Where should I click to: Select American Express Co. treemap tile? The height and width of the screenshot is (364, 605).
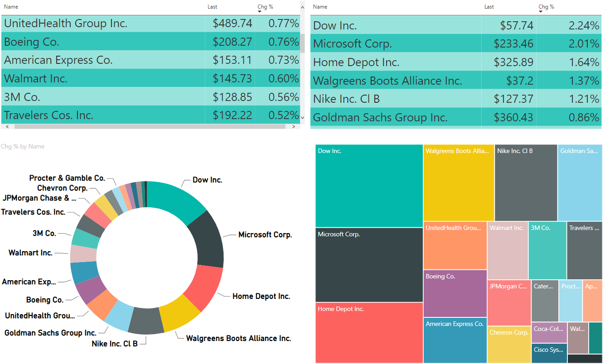(x=455, y=340)
